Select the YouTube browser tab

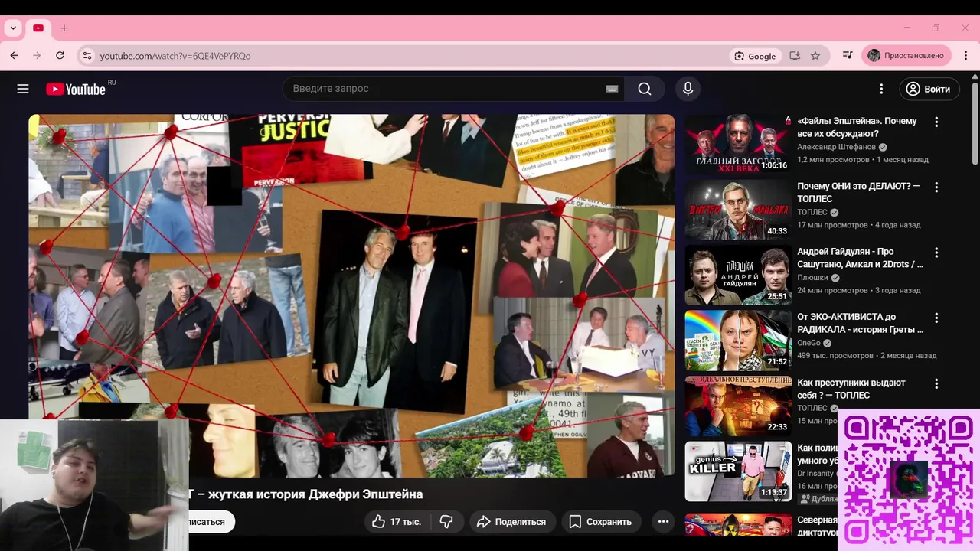pyautogui.click(x=38, y=28)
